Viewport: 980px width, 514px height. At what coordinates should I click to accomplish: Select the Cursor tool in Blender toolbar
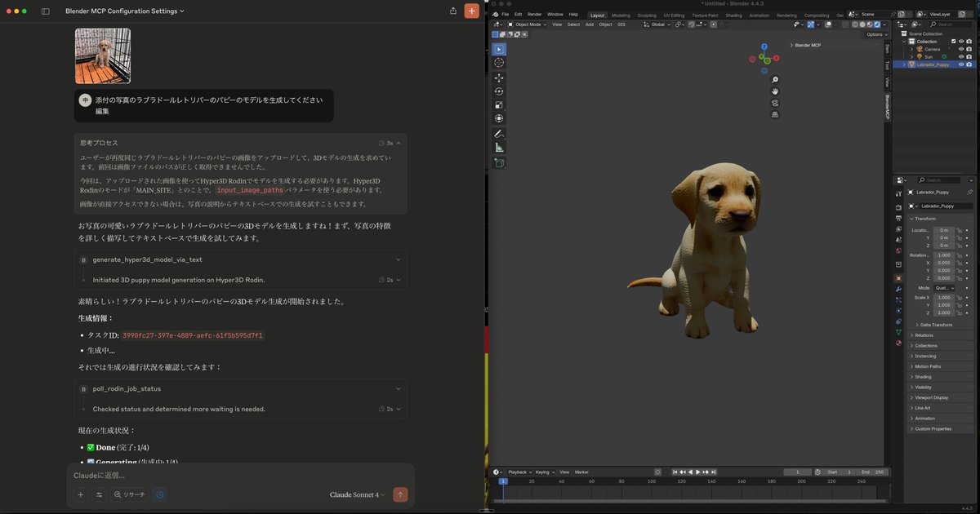click(499, 63)
